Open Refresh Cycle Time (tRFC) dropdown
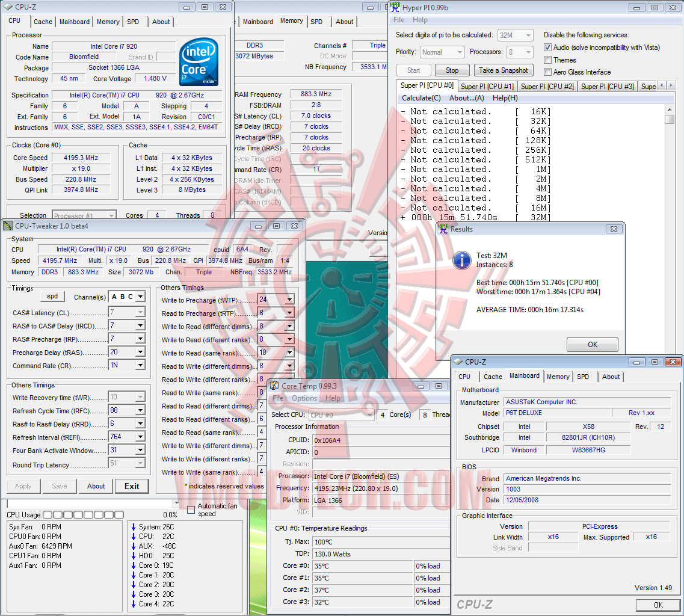This screenshot has height=616, width=684. point(140,410)
